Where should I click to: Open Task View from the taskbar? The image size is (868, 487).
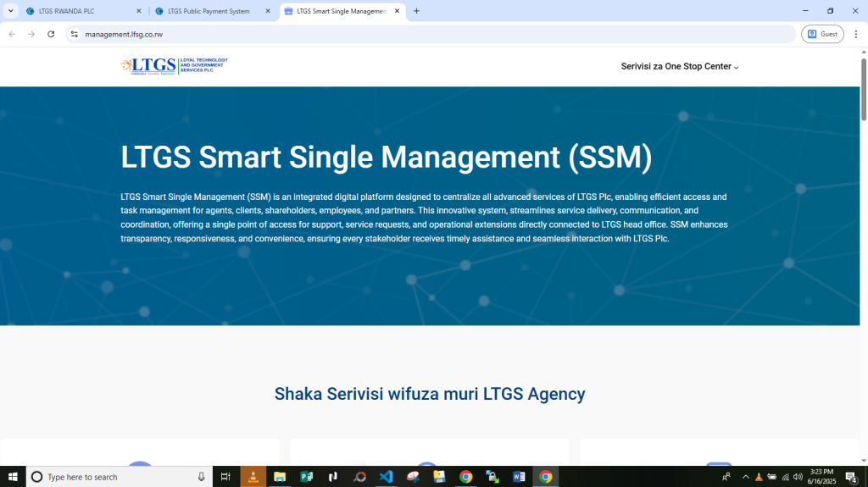(x=225, y=477)
